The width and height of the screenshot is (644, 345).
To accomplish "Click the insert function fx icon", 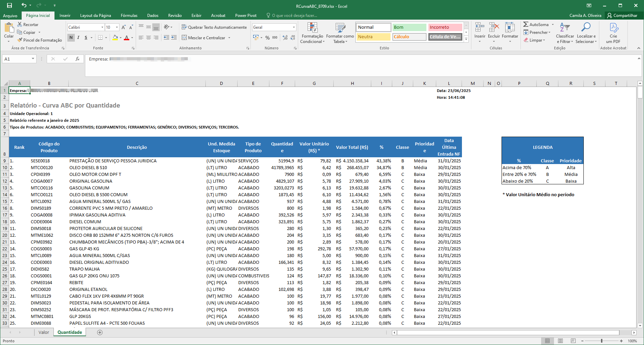I will (x=77, y=59).
